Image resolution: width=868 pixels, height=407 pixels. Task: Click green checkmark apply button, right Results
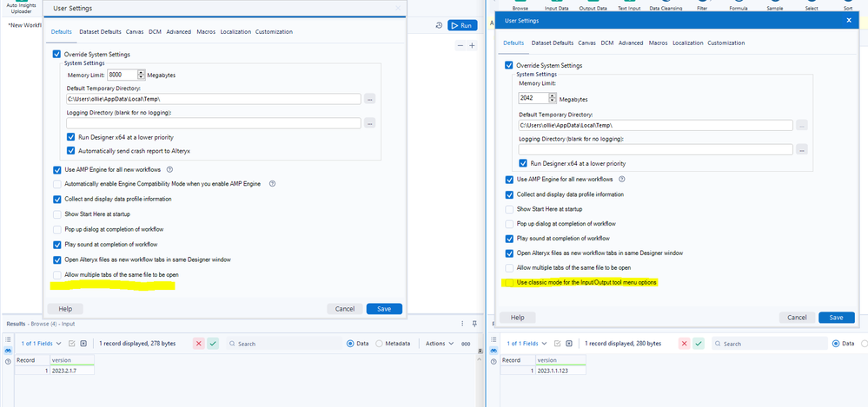click(699, 344)
